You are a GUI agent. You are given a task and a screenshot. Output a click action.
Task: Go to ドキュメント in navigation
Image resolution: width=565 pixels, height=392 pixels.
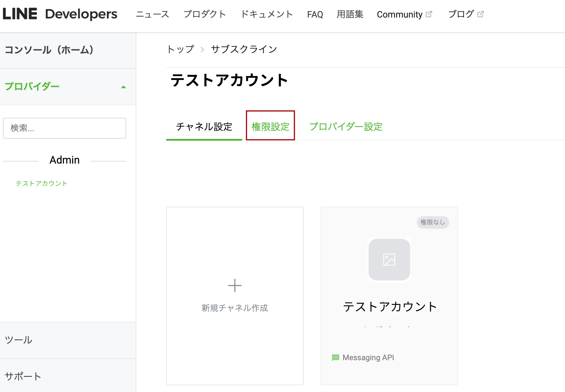click(x=267, y=14)
